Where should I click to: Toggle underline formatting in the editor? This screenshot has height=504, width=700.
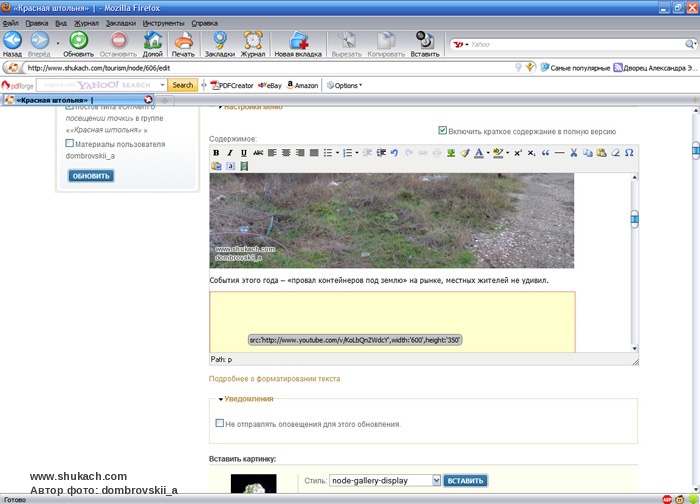(244, 153)
